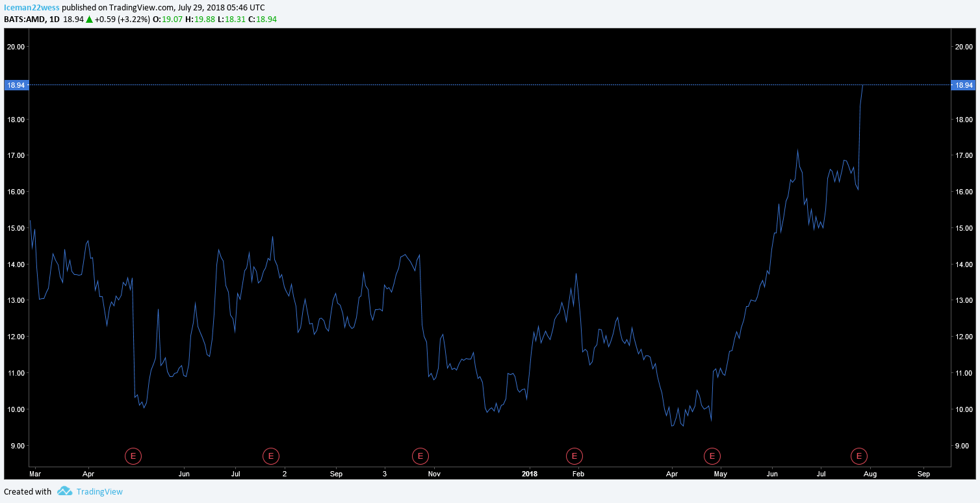Click the highlighted 18.94 label on right price scale
The height and width of the screenshot is (503, 980).
(x=963, y=85)
